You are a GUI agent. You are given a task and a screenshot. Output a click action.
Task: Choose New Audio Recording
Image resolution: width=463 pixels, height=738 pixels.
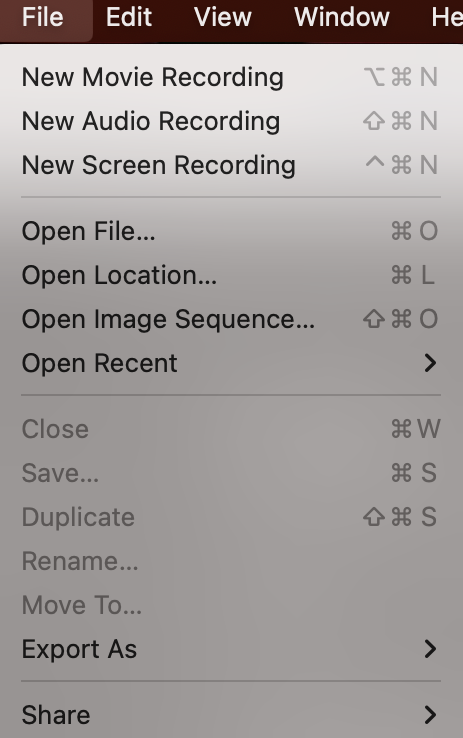[x=231, y=121]
